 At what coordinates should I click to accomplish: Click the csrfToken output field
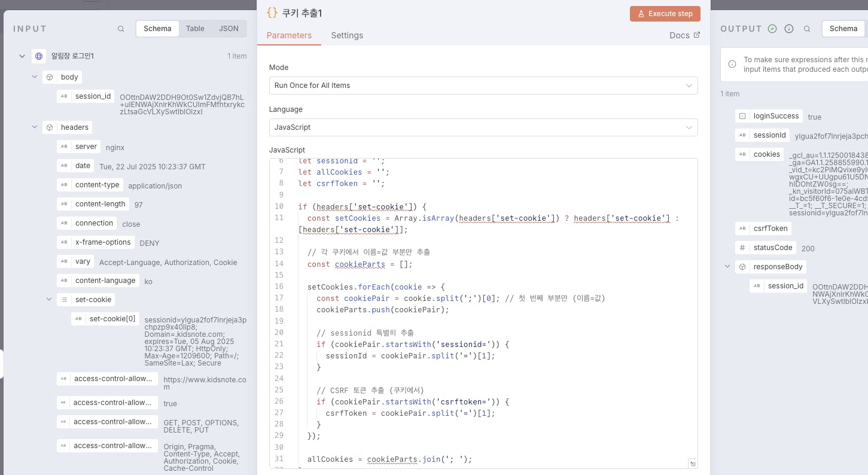pos(764,229)
